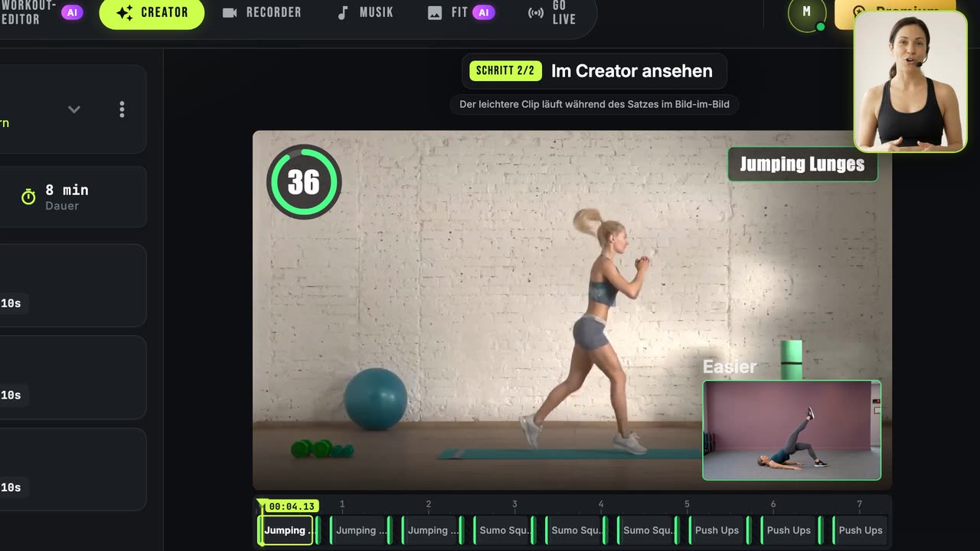Expand the workout card chevron

(x=74, y=109)
